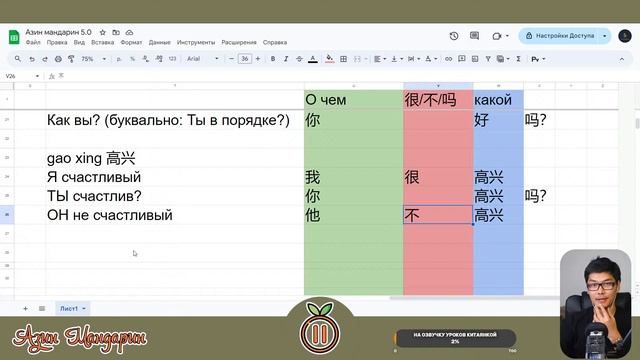The height and width of the screenshot is (360, 640).
Task: Select the cell 'ОН не счастливый'
Action: (175, 215)
